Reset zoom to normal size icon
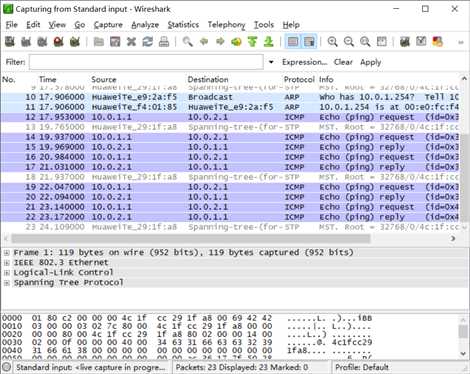This screenshot has height=374, width=470. 365,42
